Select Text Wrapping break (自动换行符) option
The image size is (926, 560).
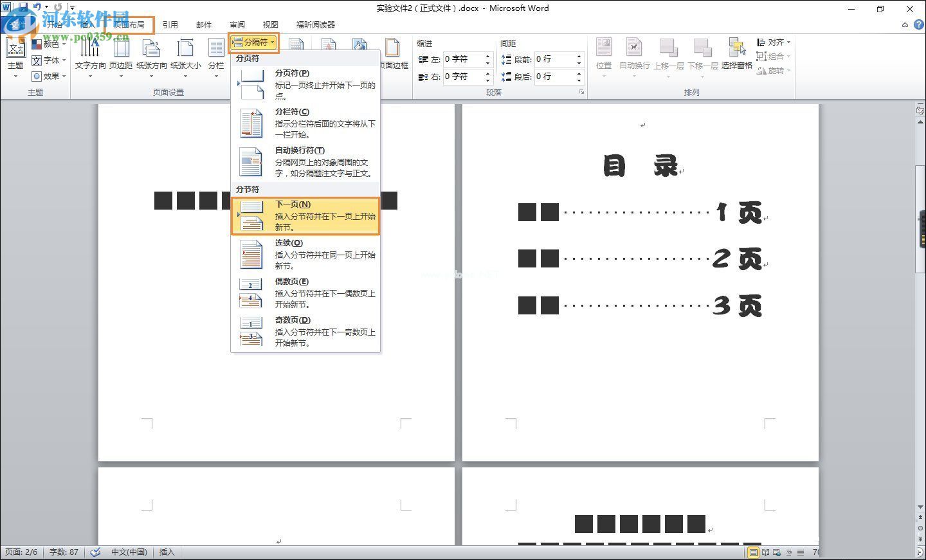tap(305, 161)
